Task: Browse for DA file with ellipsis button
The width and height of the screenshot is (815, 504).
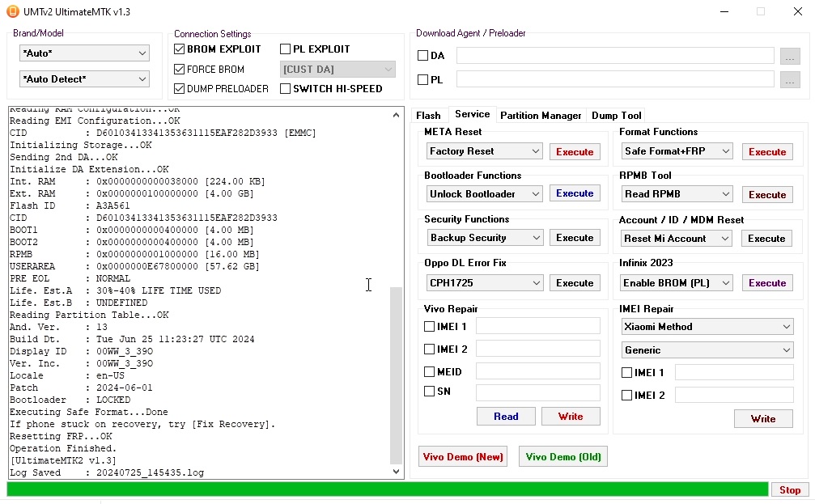Action: 790,56
